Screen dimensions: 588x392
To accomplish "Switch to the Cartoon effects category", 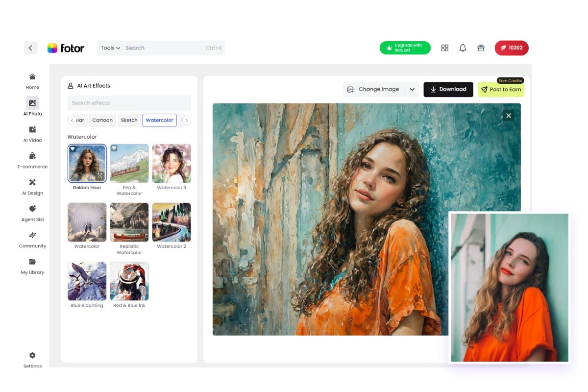I will pyautogui.click(x=102, y=120).
